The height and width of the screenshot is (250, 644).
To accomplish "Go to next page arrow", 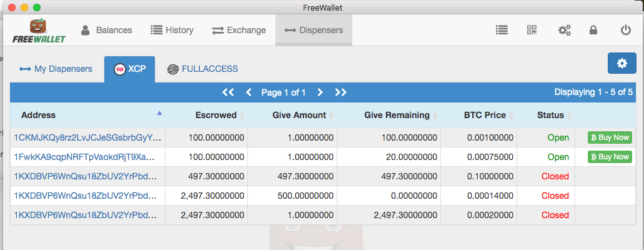I will tap(320, 92).
